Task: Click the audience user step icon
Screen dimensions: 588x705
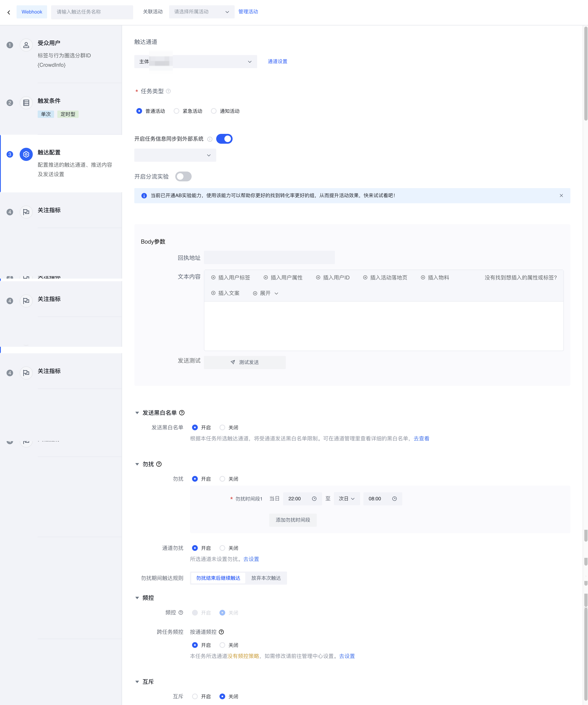Action: coord(26,45)
